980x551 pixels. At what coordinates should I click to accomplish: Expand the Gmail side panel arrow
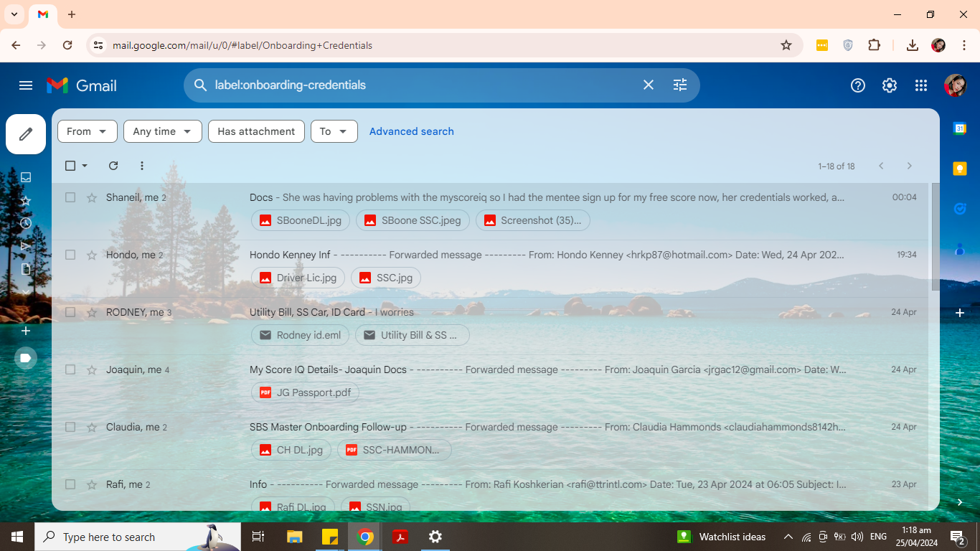[960, 502]
